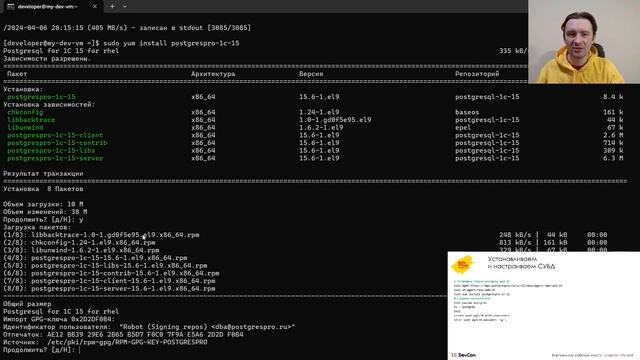Click the slide preview titled Устанавливаем и настраиваем СУБД

544,306
